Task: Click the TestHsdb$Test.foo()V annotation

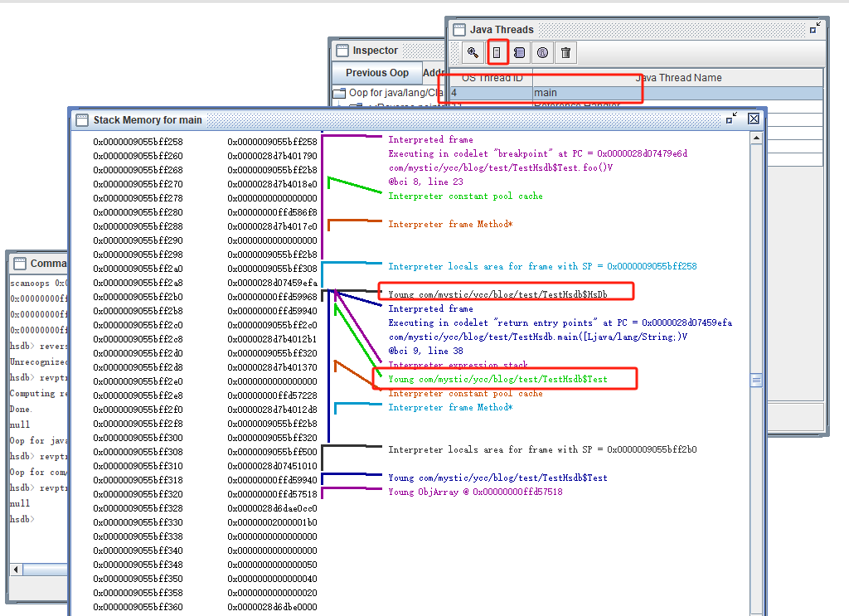Action: tap(500, 167)
